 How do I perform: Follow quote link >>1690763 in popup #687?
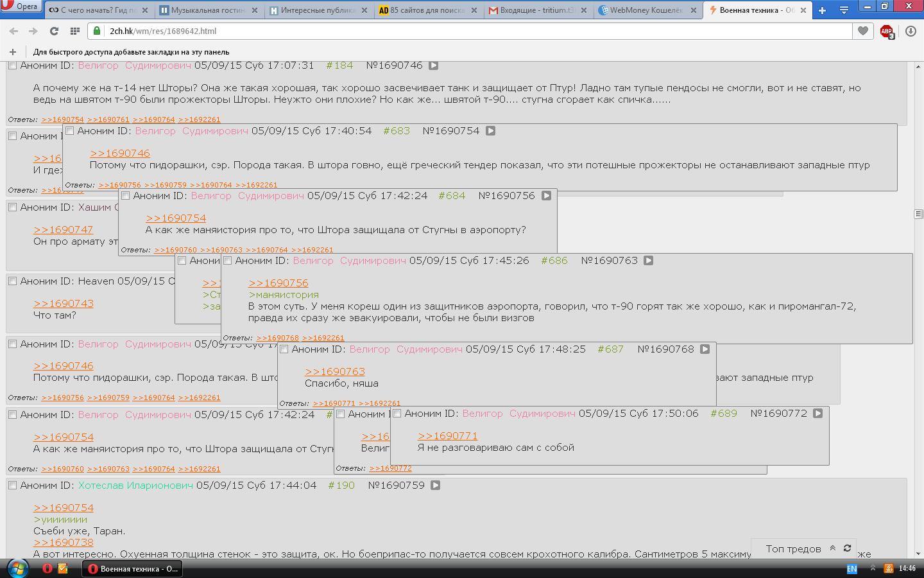coord(335,372)
